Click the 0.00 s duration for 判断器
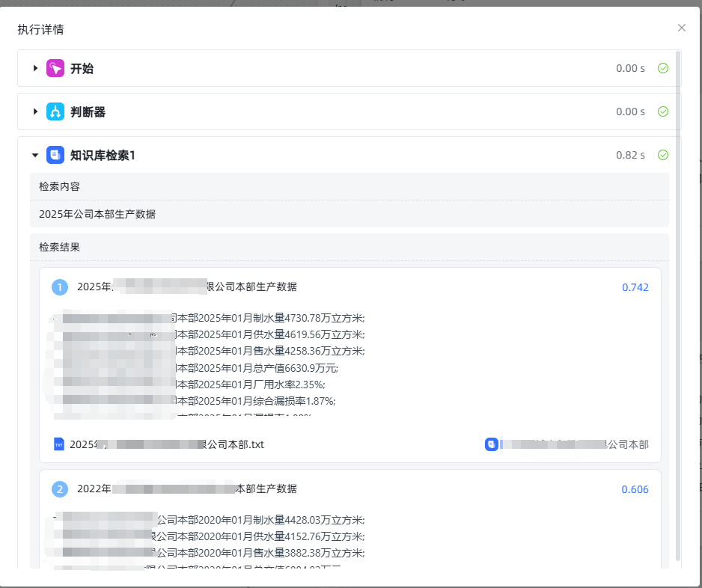 click(630, 111)
